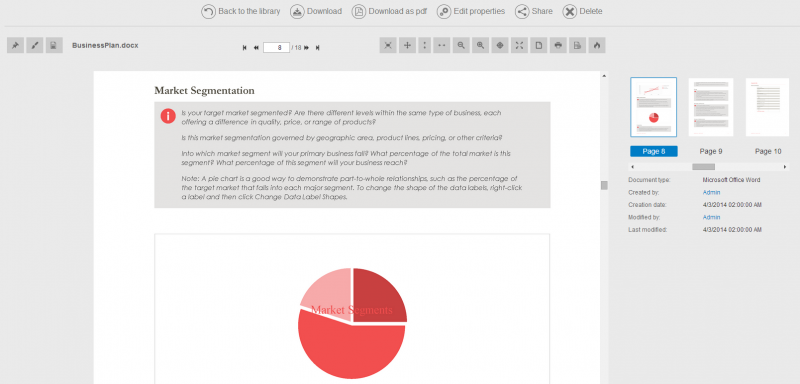This screenshot has width=800, height=384.
Task: Click the Market Segments pie chart title
Action: 352,310
